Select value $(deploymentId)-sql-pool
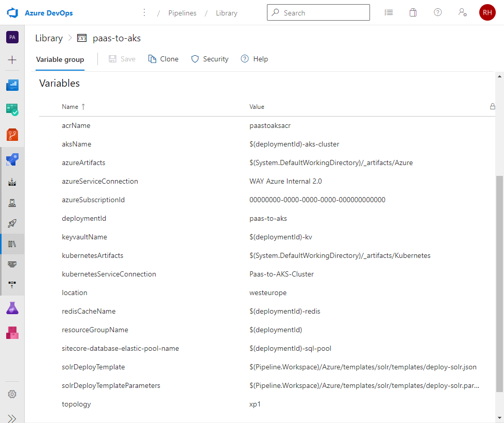Viewport: 504px width, 423px height. [x=290, y=348]
